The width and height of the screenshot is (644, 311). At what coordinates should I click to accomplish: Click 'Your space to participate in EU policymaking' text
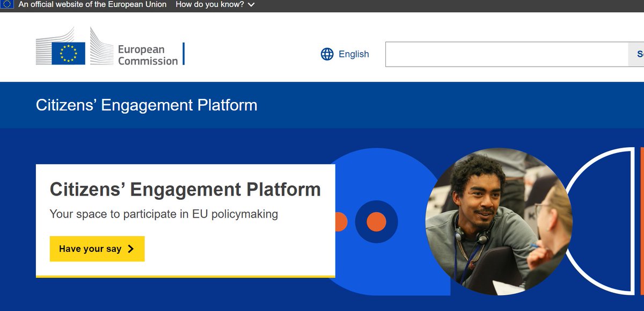click(x=164, y=214)
